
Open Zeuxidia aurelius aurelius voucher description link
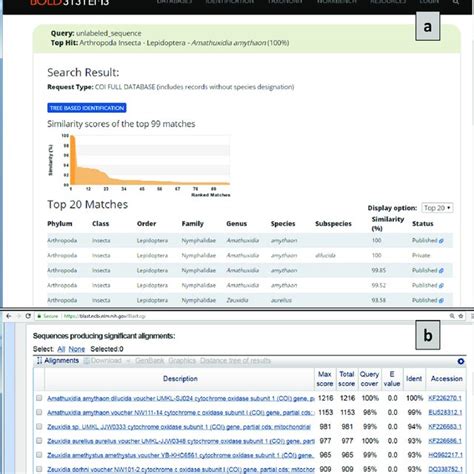pos(181,441)
